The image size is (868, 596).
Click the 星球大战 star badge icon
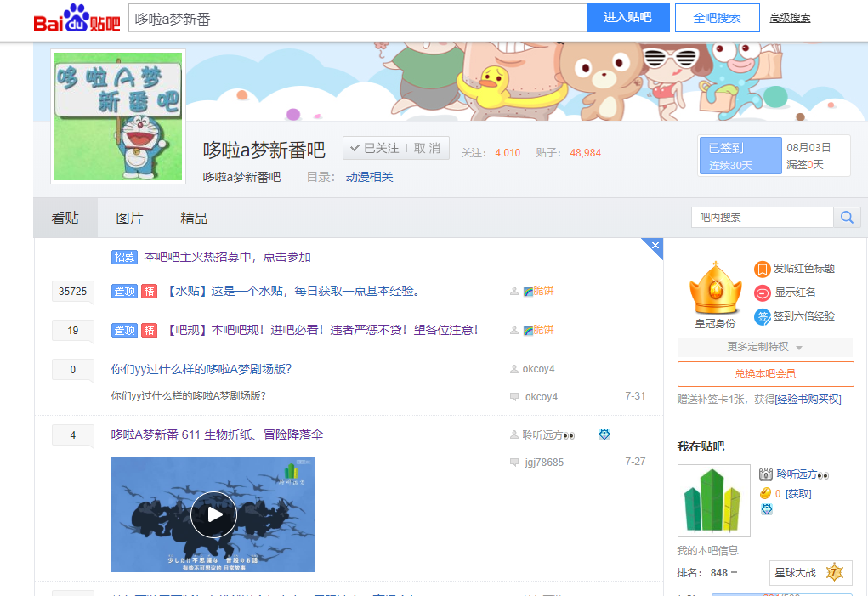point(834,572)
